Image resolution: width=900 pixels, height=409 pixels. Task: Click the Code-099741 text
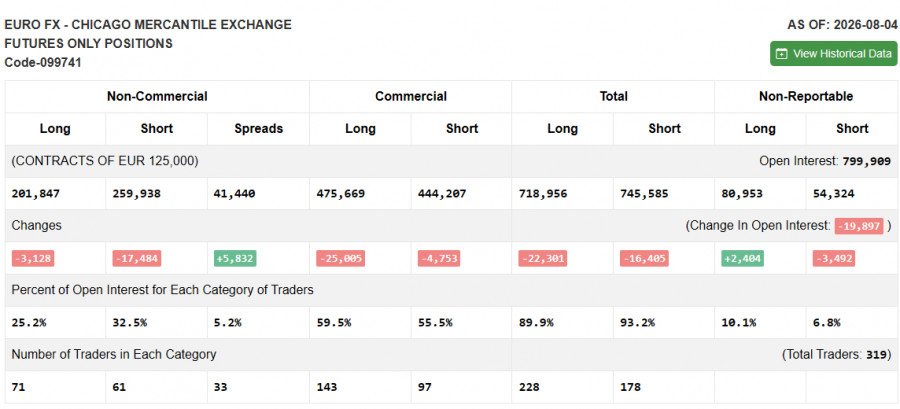click(42, 63)
